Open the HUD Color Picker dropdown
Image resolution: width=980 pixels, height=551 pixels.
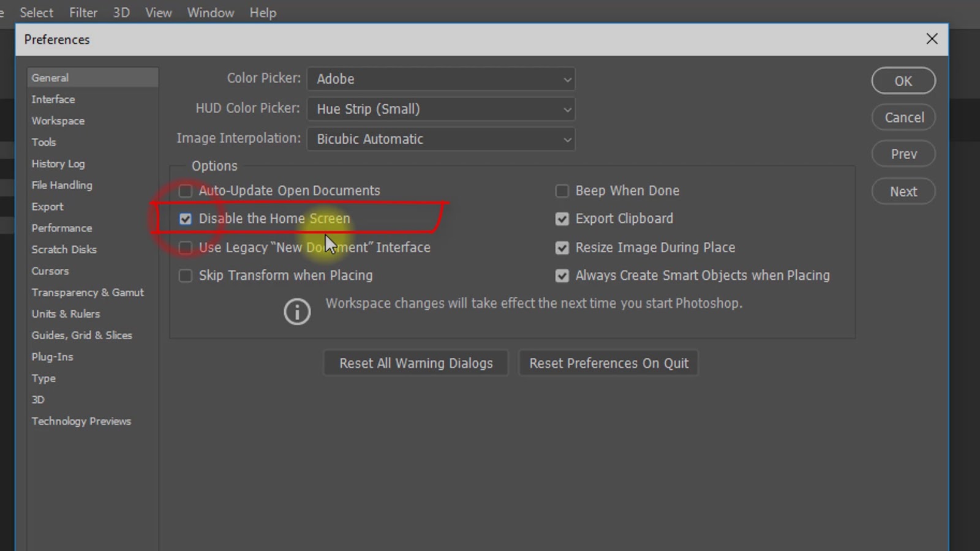[441, 109]
